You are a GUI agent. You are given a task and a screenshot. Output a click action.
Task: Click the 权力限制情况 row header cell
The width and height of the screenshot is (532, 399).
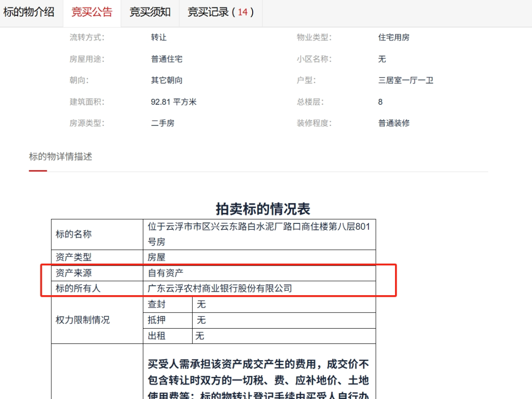tap(83, 320)
